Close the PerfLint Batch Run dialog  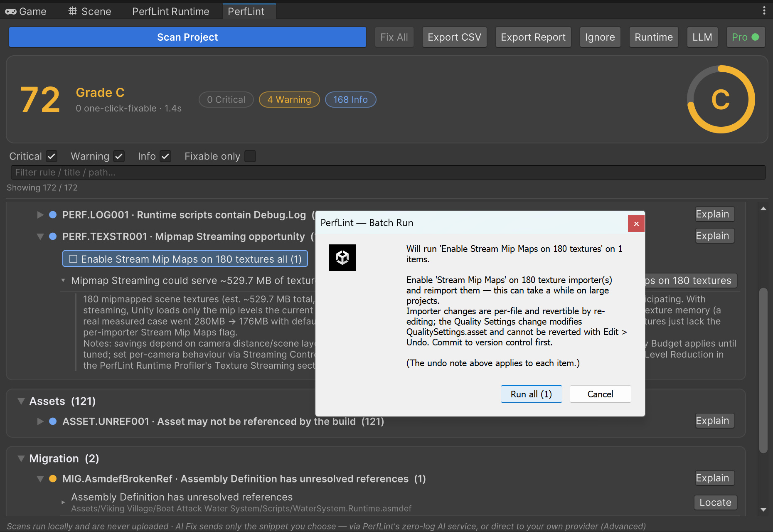pyautogui.click(x=636, y=224)
